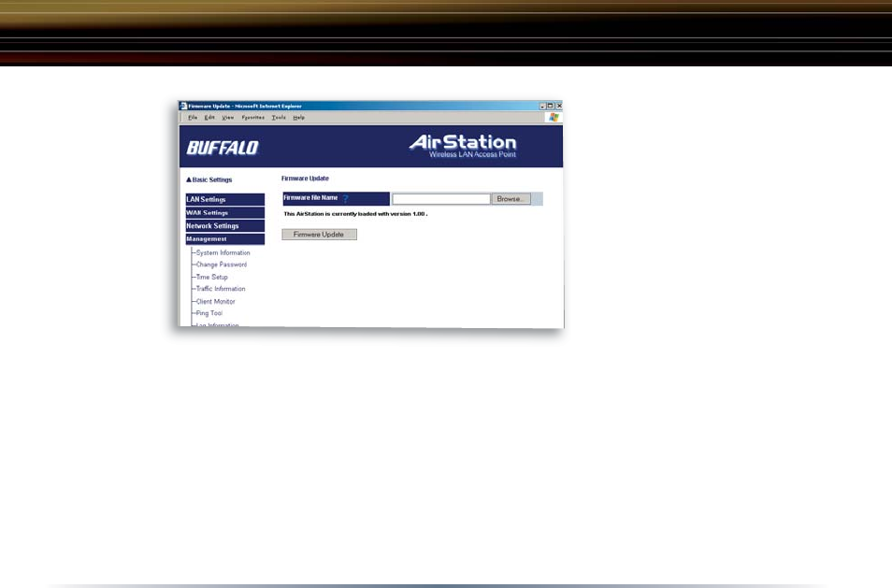Screen dimensions: 892x588
Task: Open WAN Settings section
Action: coord(224,213)
